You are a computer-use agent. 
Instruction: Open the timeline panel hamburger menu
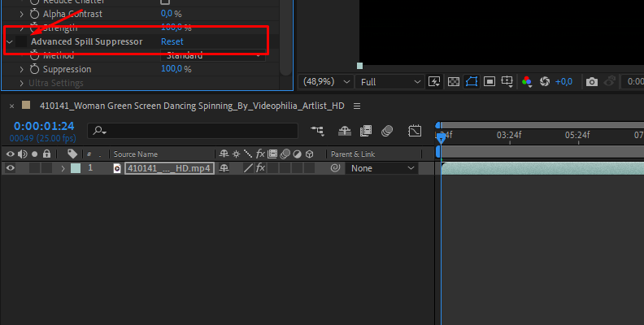point(357,106)
